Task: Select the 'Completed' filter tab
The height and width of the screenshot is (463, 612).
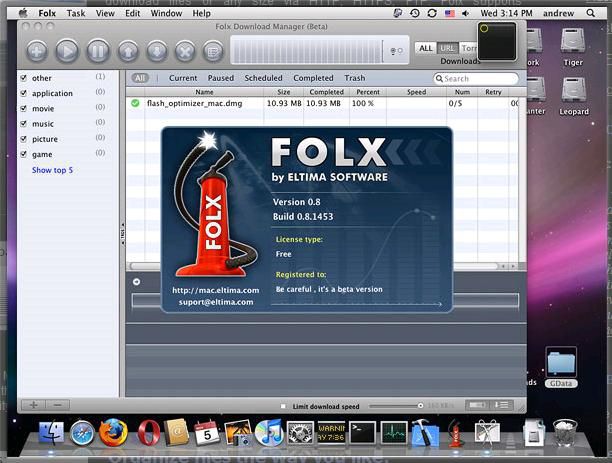Action: pyautogui.click(x=313, y=78)
